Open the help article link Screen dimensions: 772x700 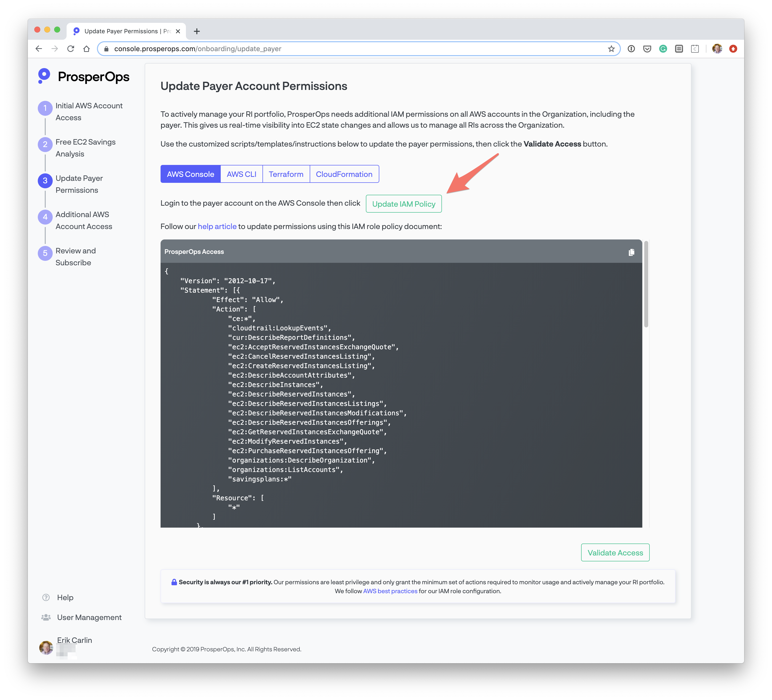pyautogui.click(x=217, y=227)
